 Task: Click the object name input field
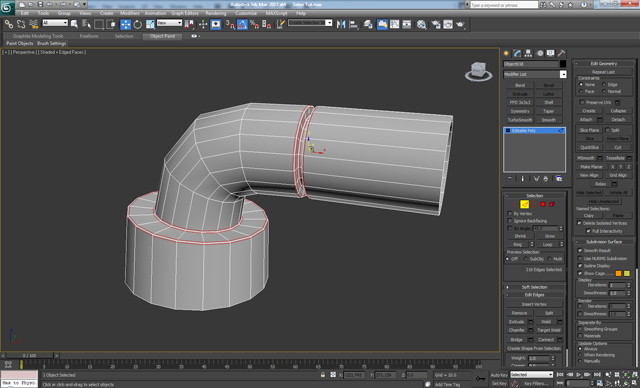click(x=530, y=64)
